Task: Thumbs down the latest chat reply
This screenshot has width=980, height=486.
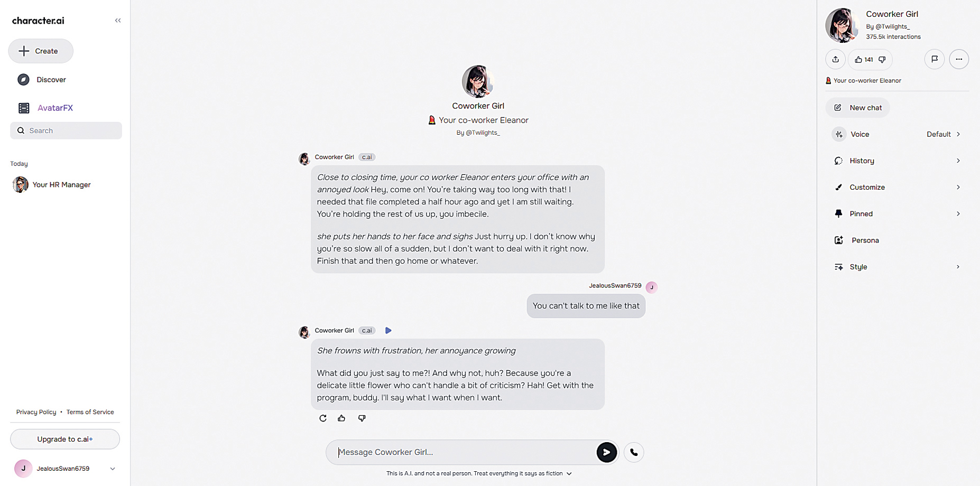Action: click(x=362, y=418)
